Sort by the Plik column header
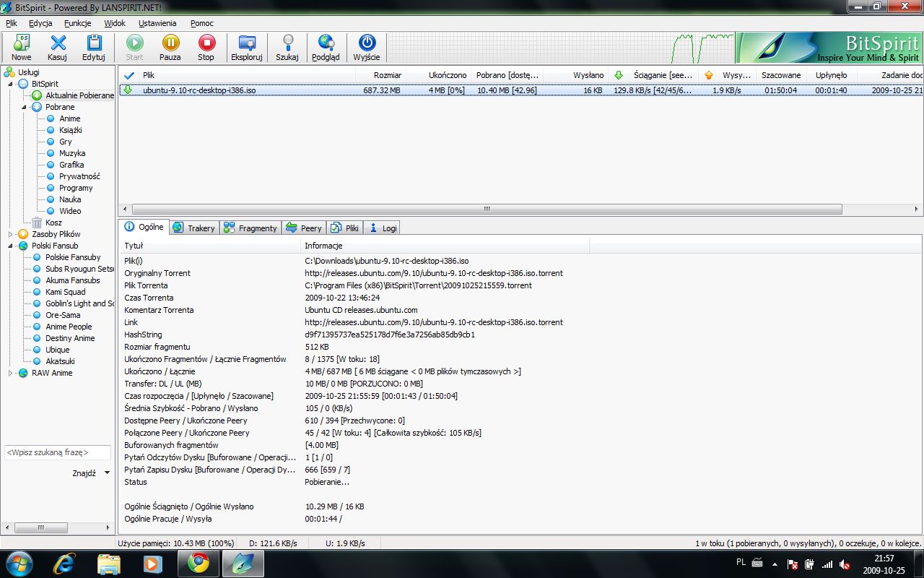Viewport: 924px width, 578px height. click(x=247, y=74)
